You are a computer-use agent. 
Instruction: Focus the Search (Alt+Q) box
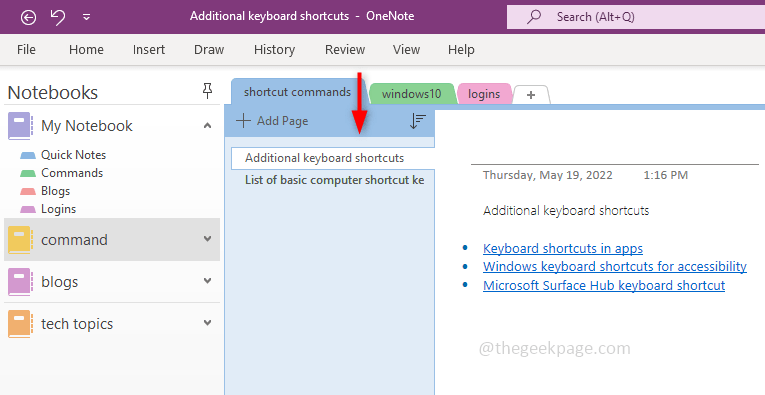(636, 17)
